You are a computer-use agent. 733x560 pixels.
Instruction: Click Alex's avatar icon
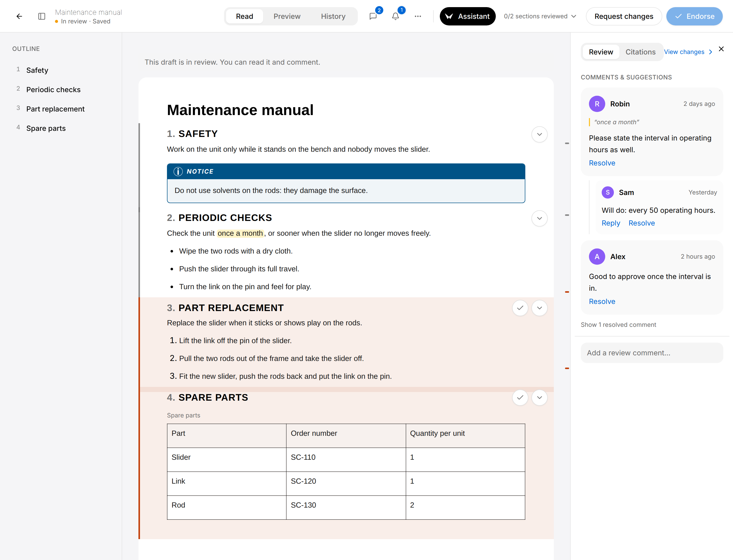coord(597,257)
